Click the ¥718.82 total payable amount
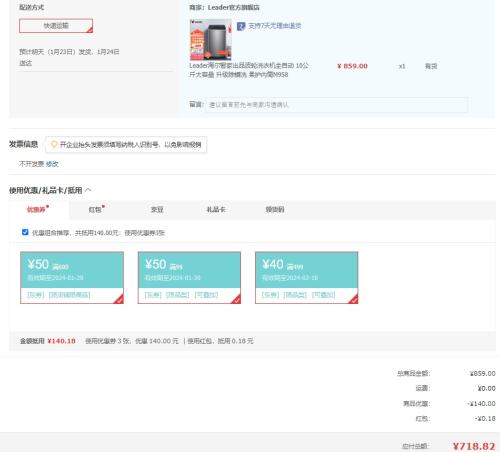The height and width of the screenshot is (452, 500). tap(474, 446)
